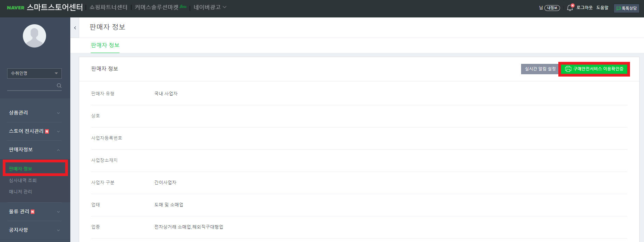Click the profile avatar image
The height and width of the screenshot is (242, 644).
click(34, 36)
